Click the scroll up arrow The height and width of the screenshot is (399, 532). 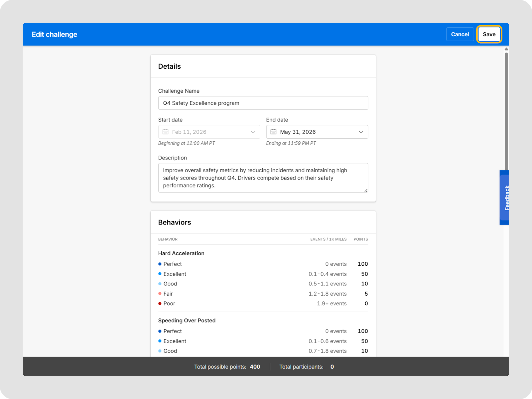point(506,49)
